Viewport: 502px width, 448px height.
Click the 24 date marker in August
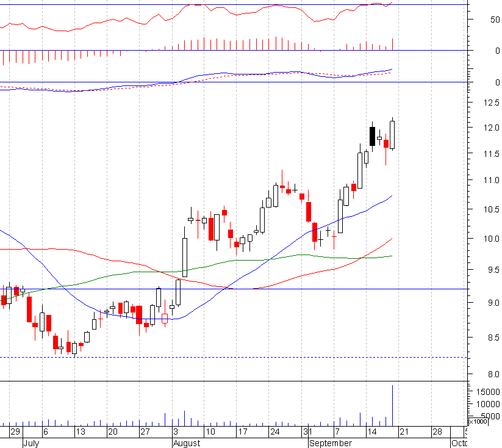(x=275, y=432)
